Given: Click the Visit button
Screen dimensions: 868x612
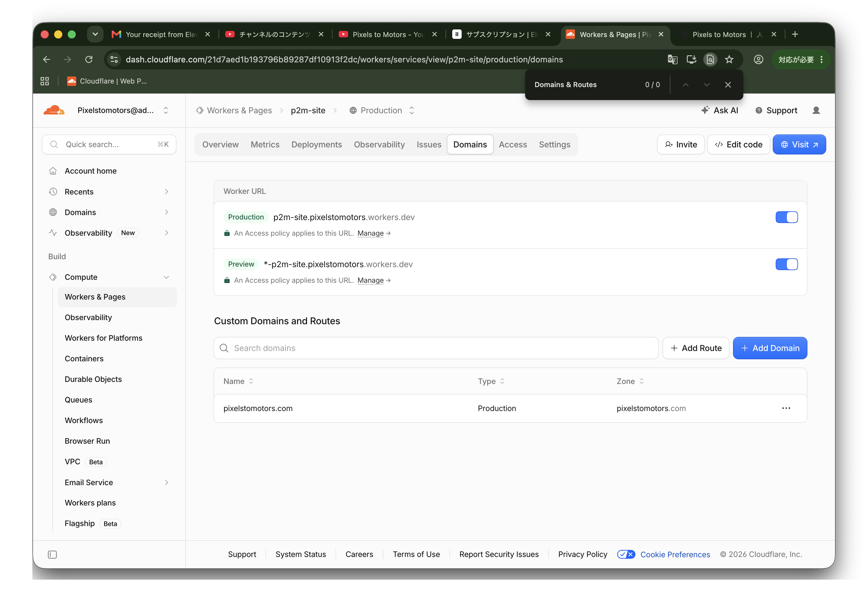Looking at the screenshot, I should (799, 144).
